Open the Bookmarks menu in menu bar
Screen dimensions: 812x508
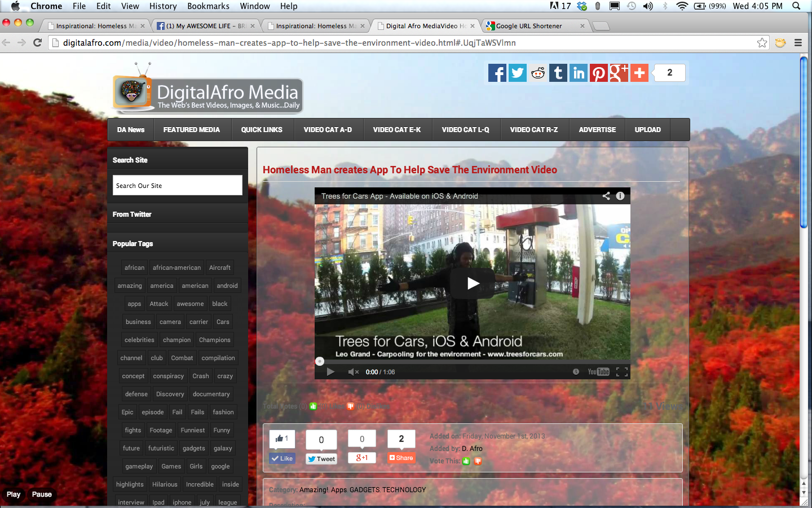coord(209,6)
